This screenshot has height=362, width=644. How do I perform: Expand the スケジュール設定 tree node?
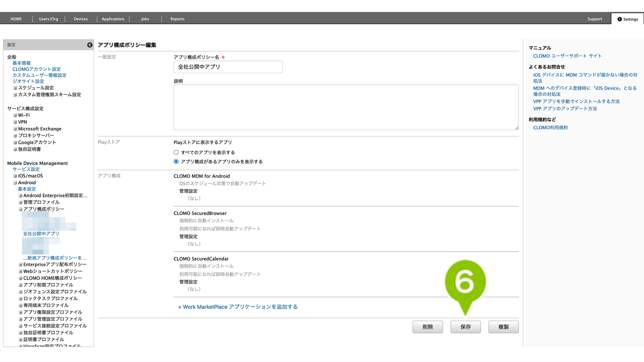[x=15, y=88]
